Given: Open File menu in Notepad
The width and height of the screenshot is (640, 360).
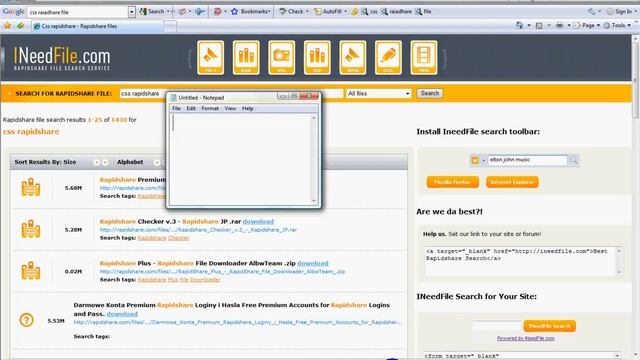Looking at the screenshot, I should pyautogui.click(x=176, y=109).
